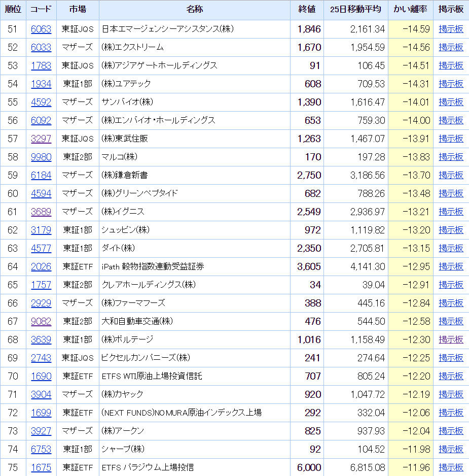Open stock code 4592 link
Image resolution: width=469 pixels, height=476 pixels.
[41, 102]
